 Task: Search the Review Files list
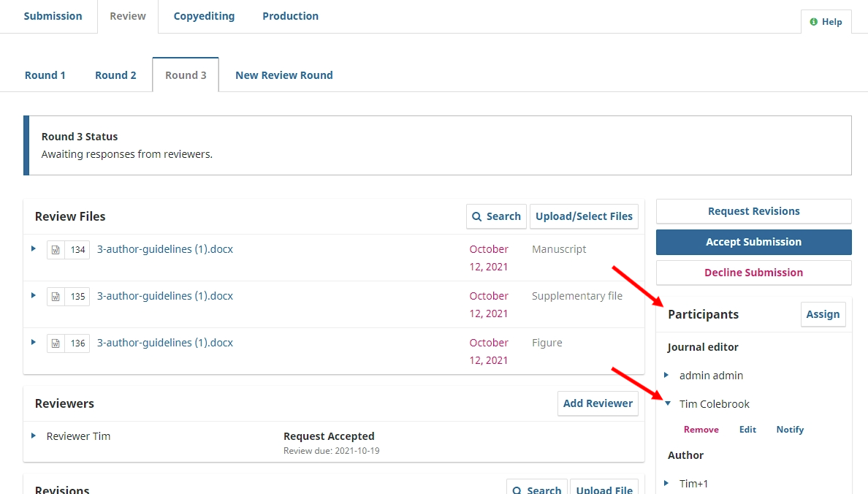tap(497, 216)
